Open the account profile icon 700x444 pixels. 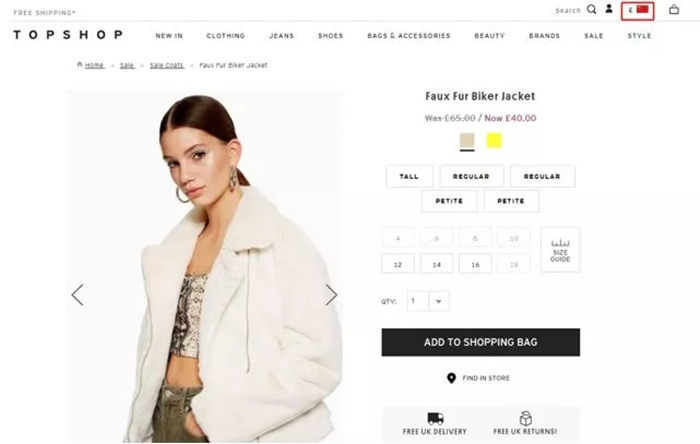[x=609, y=9]
